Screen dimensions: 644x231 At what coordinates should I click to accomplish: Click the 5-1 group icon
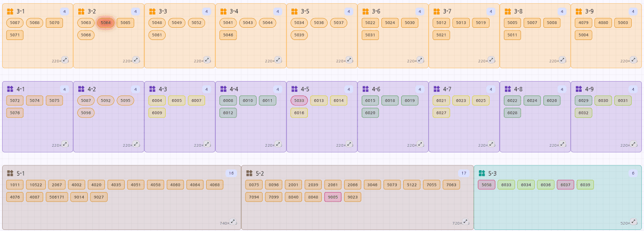[x=10, y=173]
